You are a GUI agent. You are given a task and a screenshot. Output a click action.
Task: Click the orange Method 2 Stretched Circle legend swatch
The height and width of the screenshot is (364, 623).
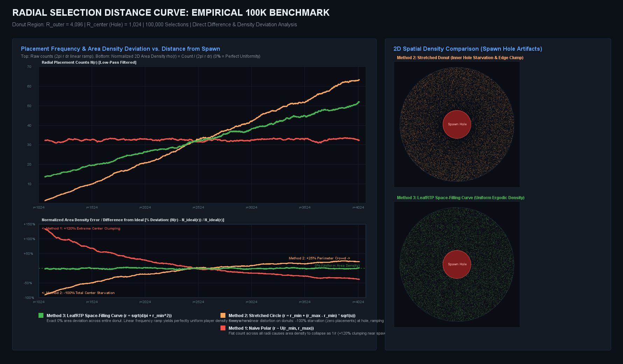pyautogui.click(x=223, y=315)
